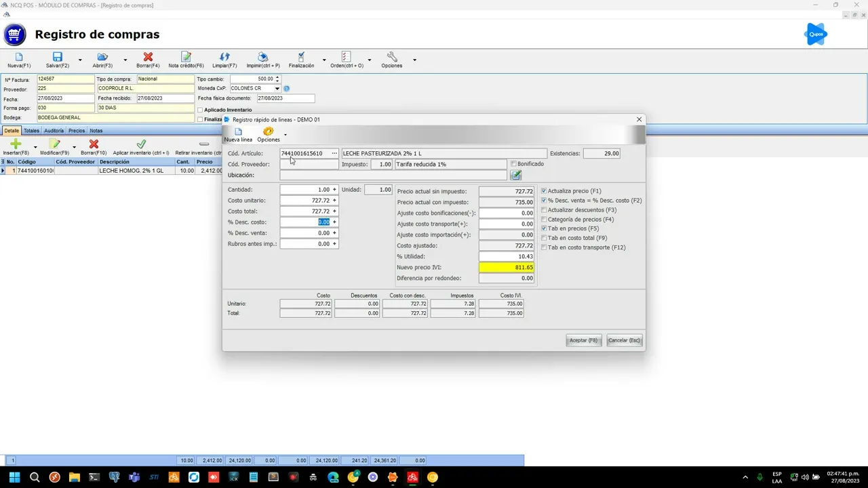The width and height of the screenshot is (868, 488).
Task: Switch to Precios tab
Action: tap(77, 131)
